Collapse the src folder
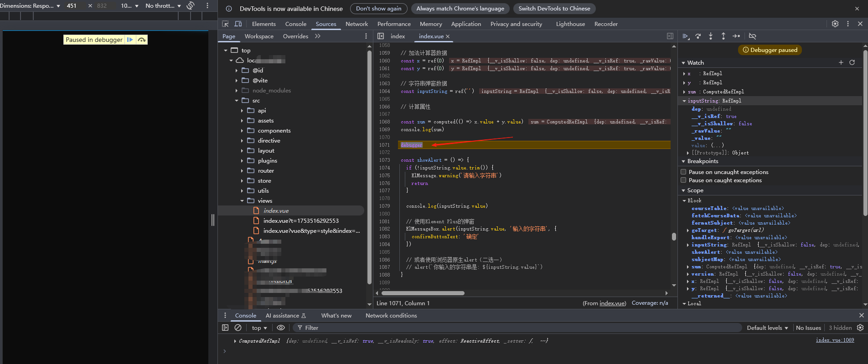This screenshot has width=868, height=364. [237, 101]
